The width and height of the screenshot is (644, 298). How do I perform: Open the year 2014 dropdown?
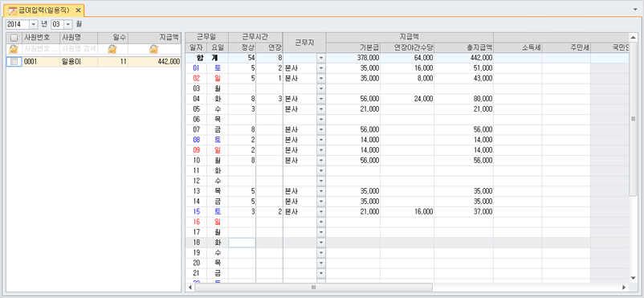[33, 24]
